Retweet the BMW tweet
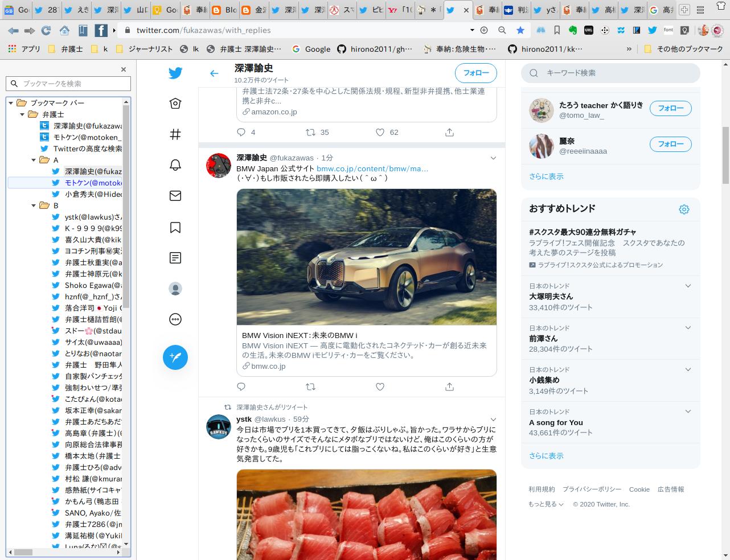The image size is (730, 560). pyautogui.click(x=310, y=386)
